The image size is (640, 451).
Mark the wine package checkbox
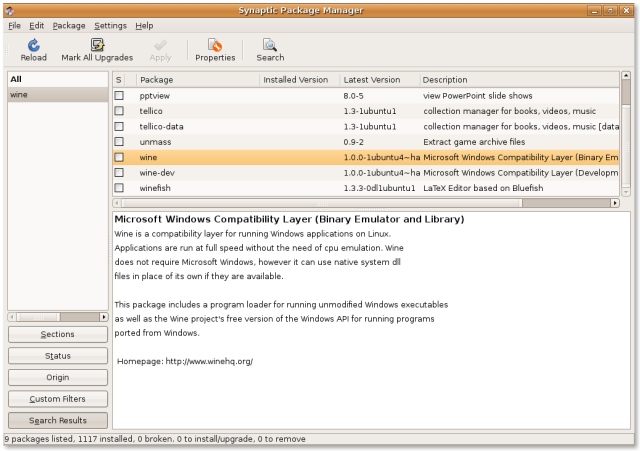pyautogui.click(x=119, y=157)
